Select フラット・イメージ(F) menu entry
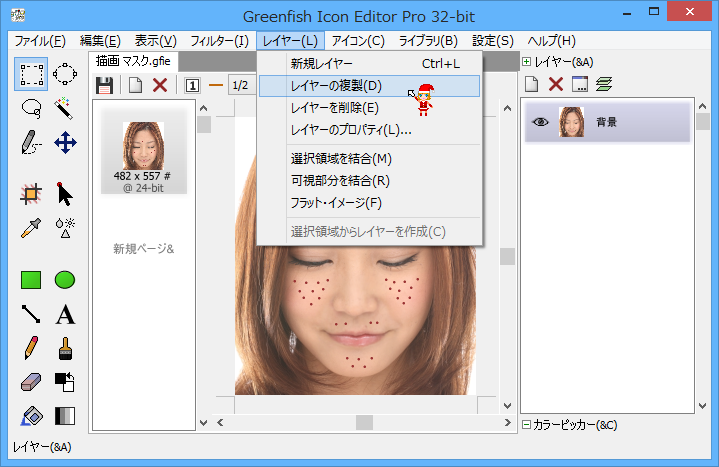This screenshot has width=719, height=467. [336, 203]
